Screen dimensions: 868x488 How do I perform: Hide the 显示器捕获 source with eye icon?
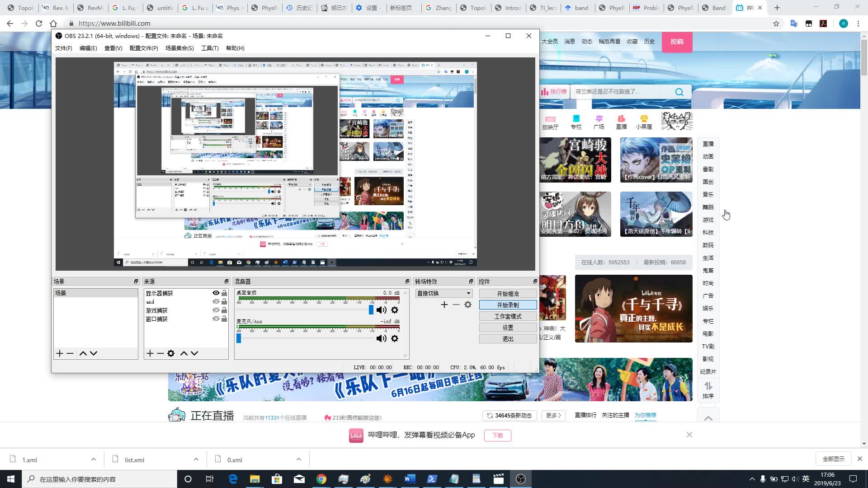point(216,293)
